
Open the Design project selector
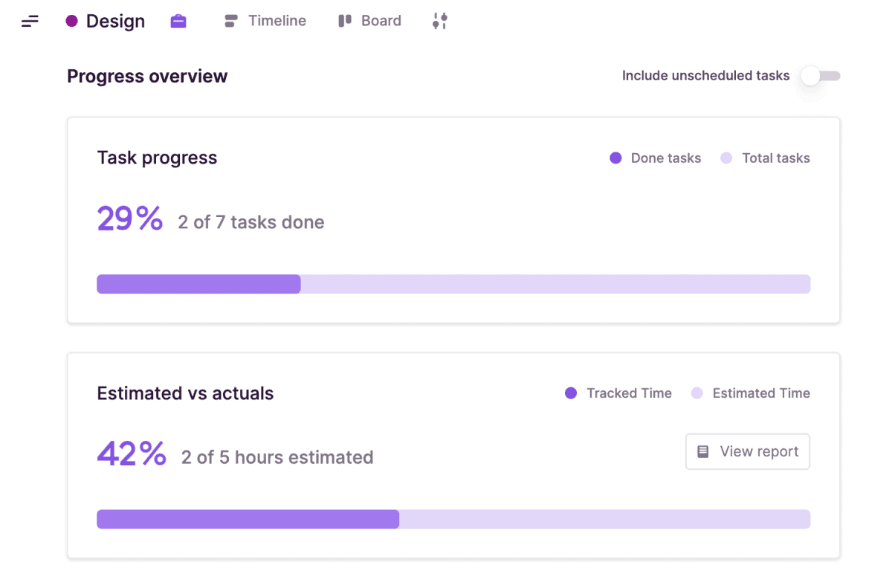coord(115,21)
